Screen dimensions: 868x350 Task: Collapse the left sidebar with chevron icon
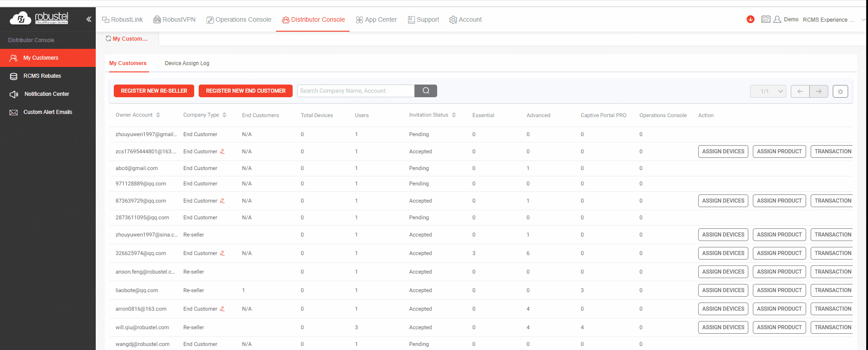click(x=89, y=19)
